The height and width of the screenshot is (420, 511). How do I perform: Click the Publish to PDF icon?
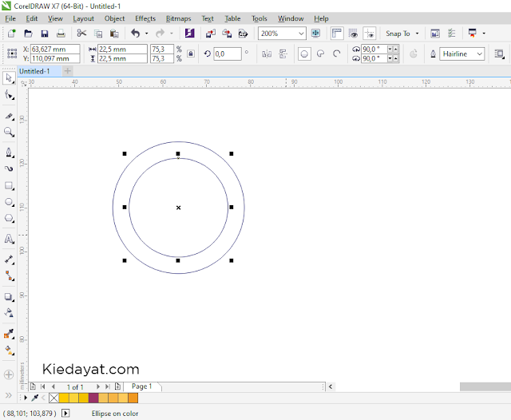243,34
